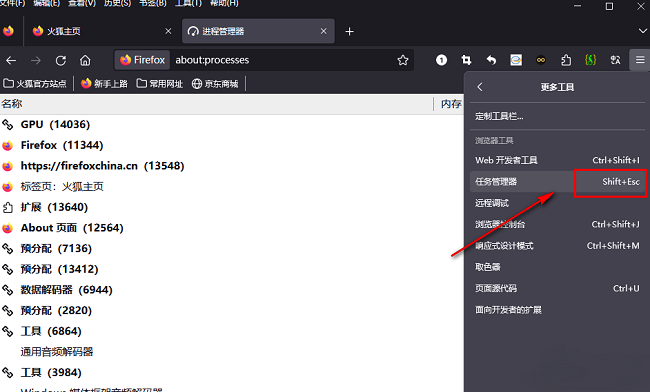The width and height of the screenshot is (650, 392).
Task: Click the Firefox icon beside About 页面
Action: [7, 228]
